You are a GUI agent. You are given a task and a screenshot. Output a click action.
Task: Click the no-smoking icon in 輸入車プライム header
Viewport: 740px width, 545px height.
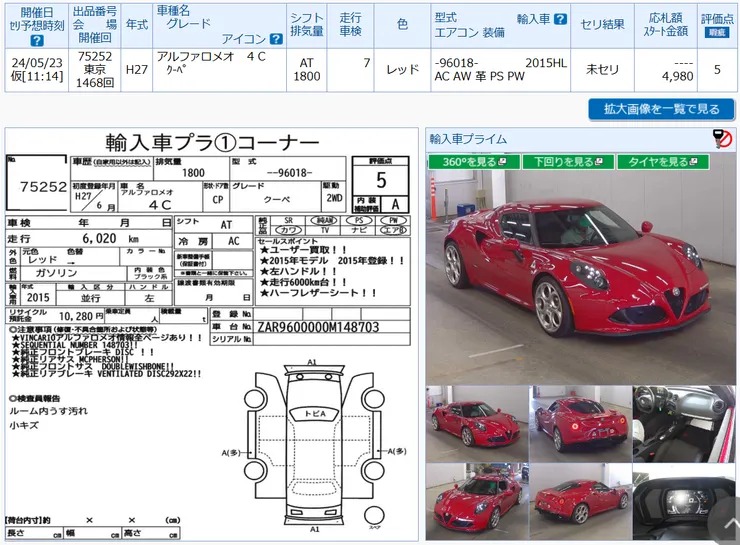pyautogui.click(x=722, y=139)
